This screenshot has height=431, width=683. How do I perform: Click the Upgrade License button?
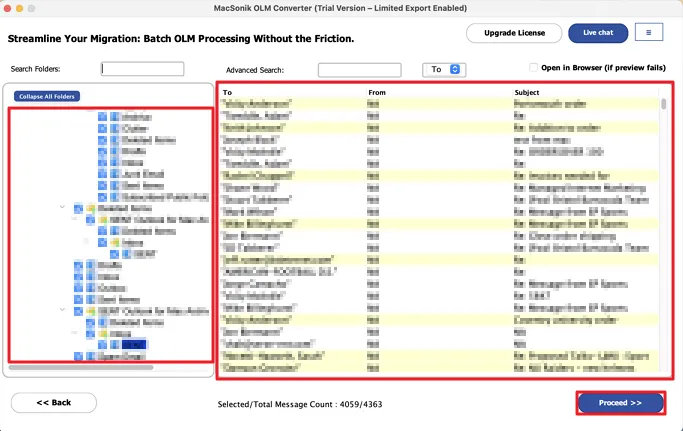tap(514, 33)
